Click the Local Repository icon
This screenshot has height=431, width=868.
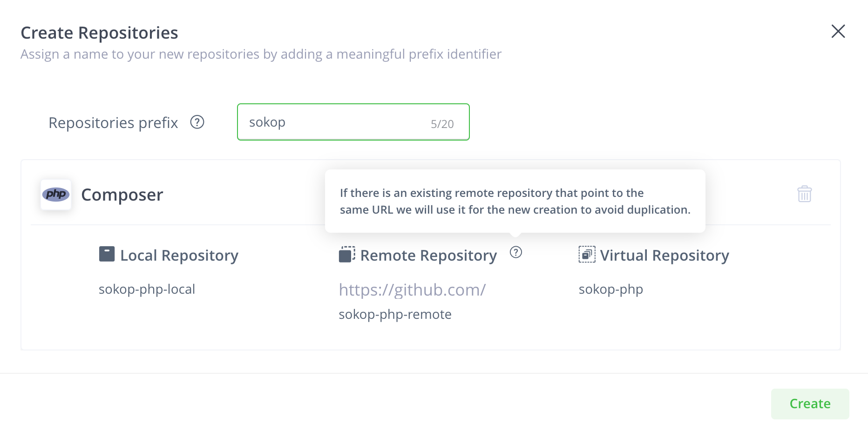[x=107, y=254]
